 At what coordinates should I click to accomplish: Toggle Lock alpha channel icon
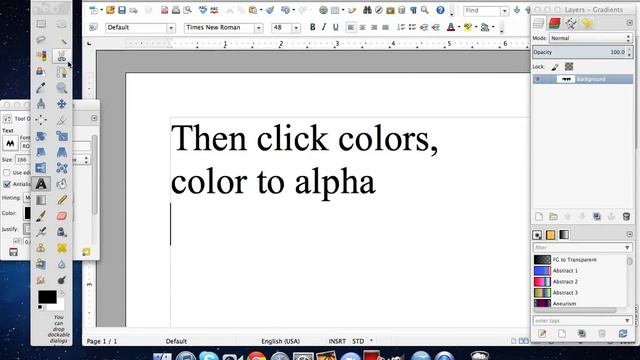pyautogui.click(x=569, y=66)
